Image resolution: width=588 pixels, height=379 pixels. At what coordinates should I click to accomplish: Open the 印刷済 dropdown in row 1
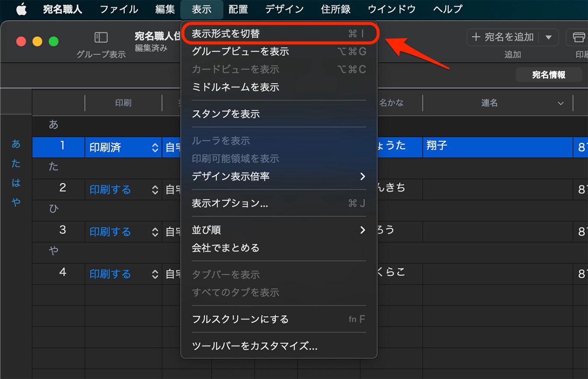click(124, 147)
